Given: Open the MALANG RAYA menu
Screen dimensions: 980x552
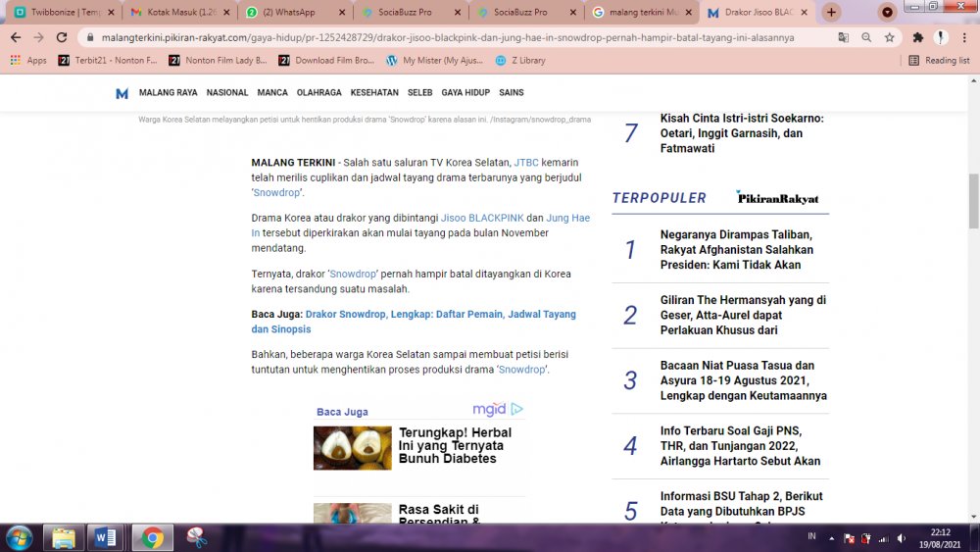Looking at the screenshot, I should point(169,92).
